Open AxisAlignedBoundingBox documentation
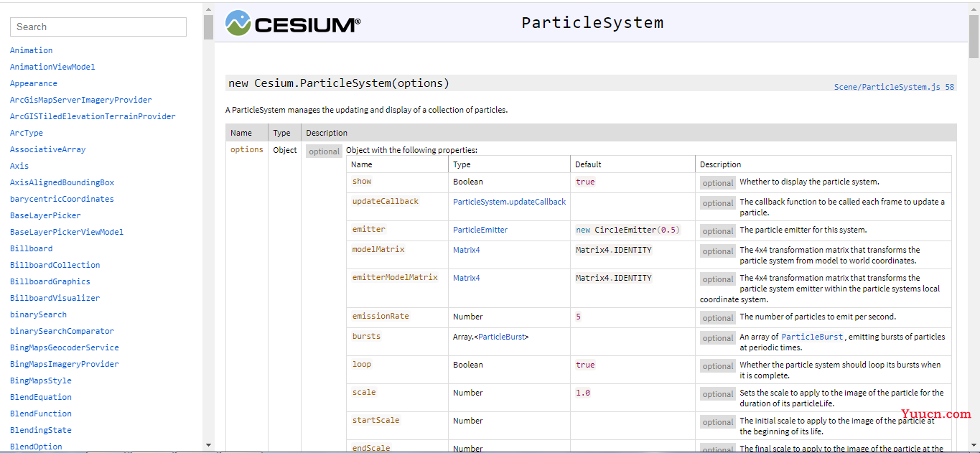 click(x=62, y=182)
